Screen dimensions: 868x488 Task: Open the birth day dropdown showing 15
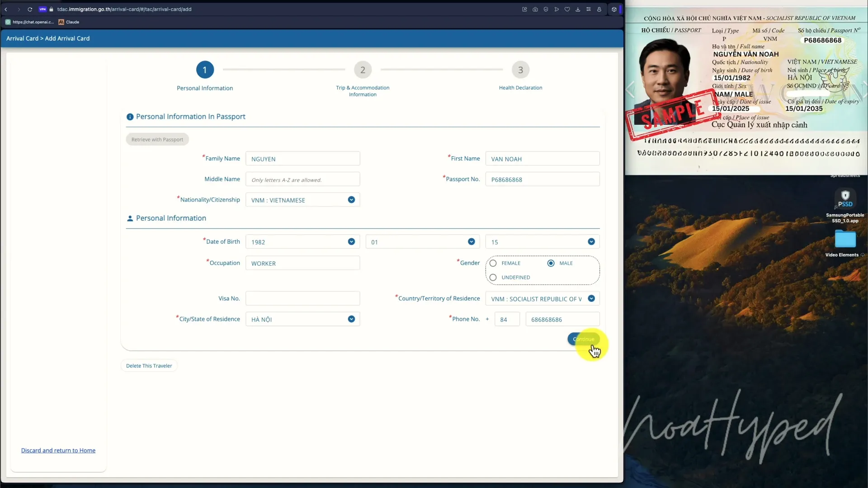click(x=542, y=242)
